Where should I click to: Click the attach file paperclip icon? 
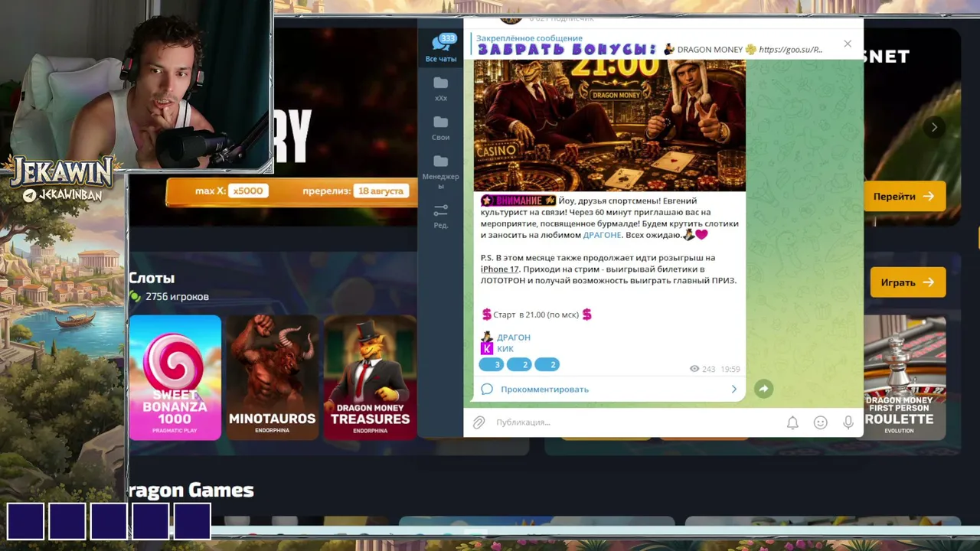pos(479,422)
